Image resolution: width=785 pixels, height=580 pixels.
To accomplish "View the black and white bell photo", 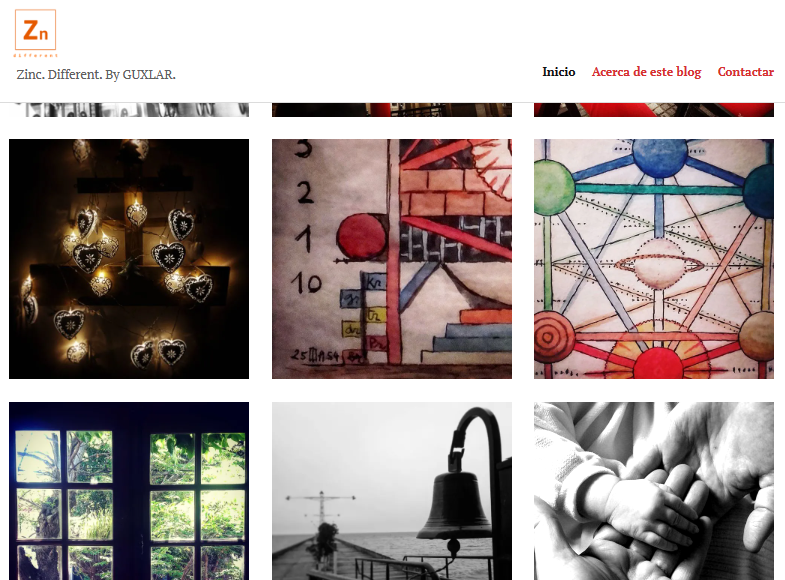I will (391, 491).
